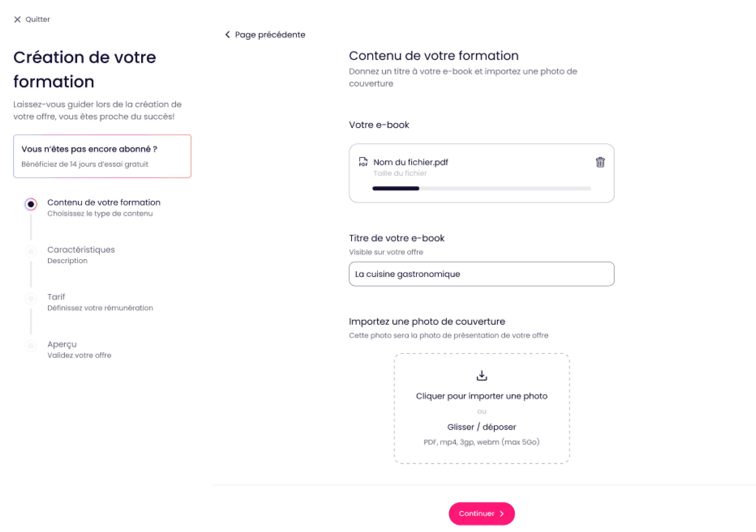The width and height of the screenshot is (756, 532).
Task: Click the Page précédente link
Action: pos(270,34)
